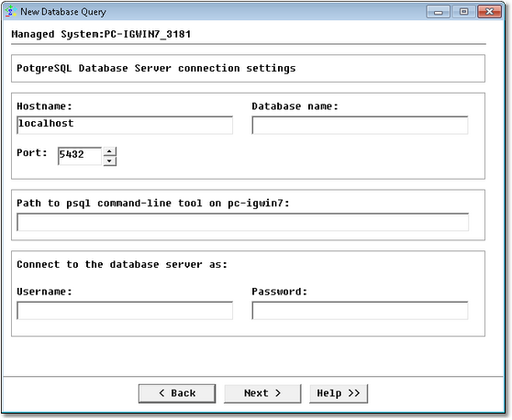Minimize the New Database Query window
512x420 pixels.
coord(439,12)
